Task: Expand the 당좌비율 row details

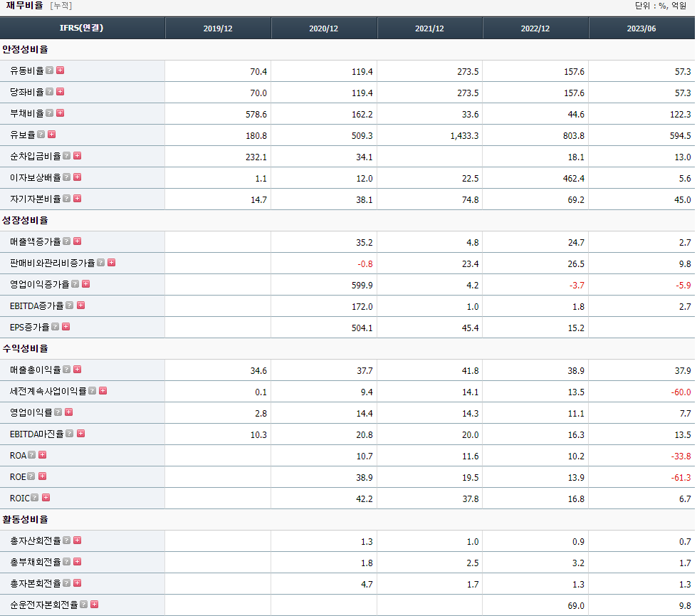Action: tap(61, 92)
